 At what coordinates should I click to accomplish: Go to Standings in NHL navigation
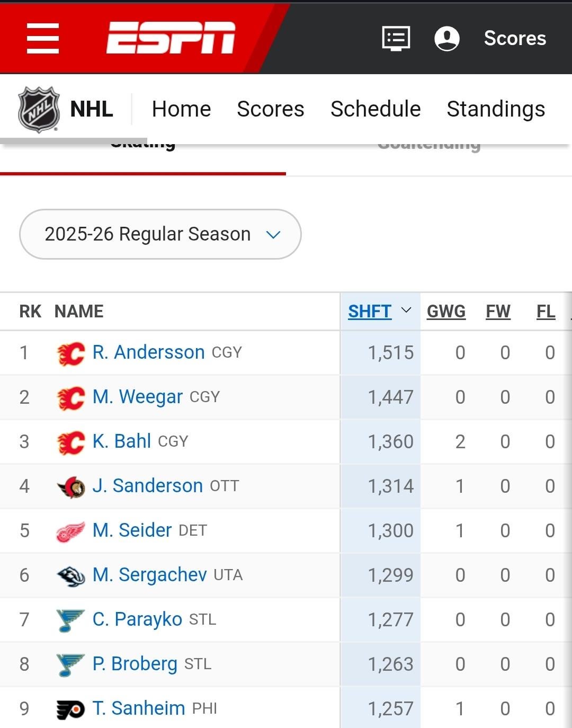point(496,109)
